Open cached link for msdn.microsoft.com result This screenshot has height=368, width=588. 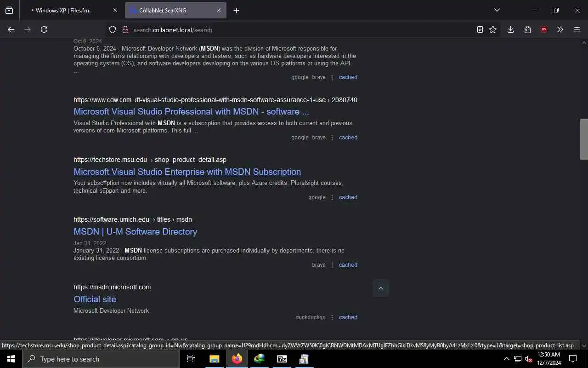(x=348, y=317)
